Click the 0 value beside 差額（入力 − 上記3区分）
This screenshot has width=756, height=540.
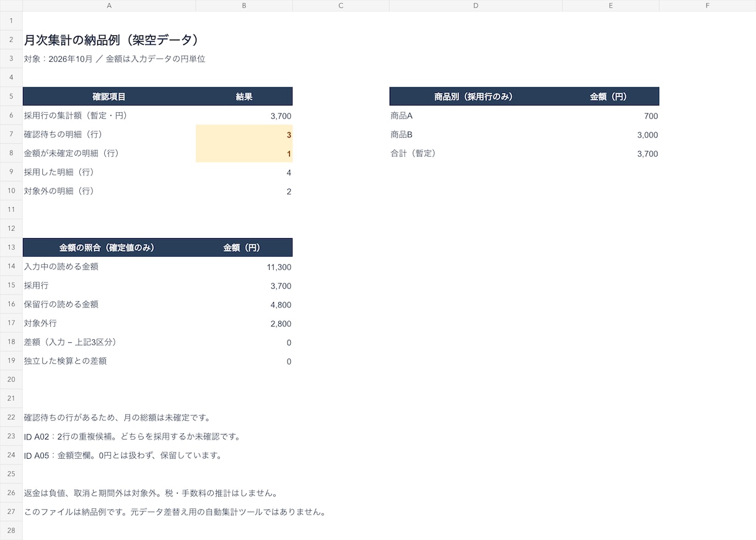(x=244, y=342)
